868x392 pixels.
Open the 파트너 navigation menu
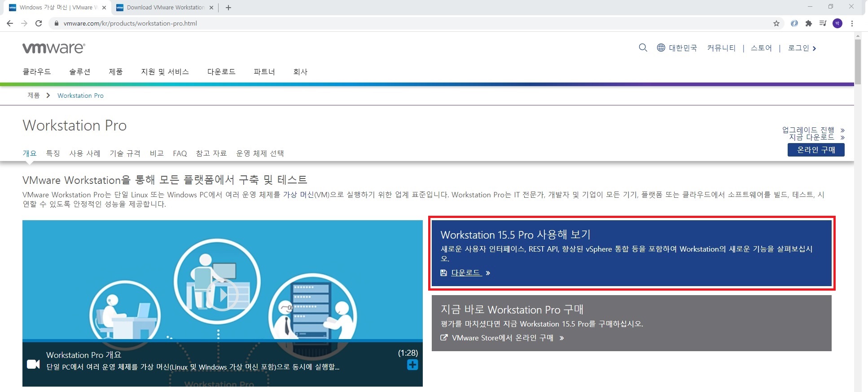tap(264, 72)
